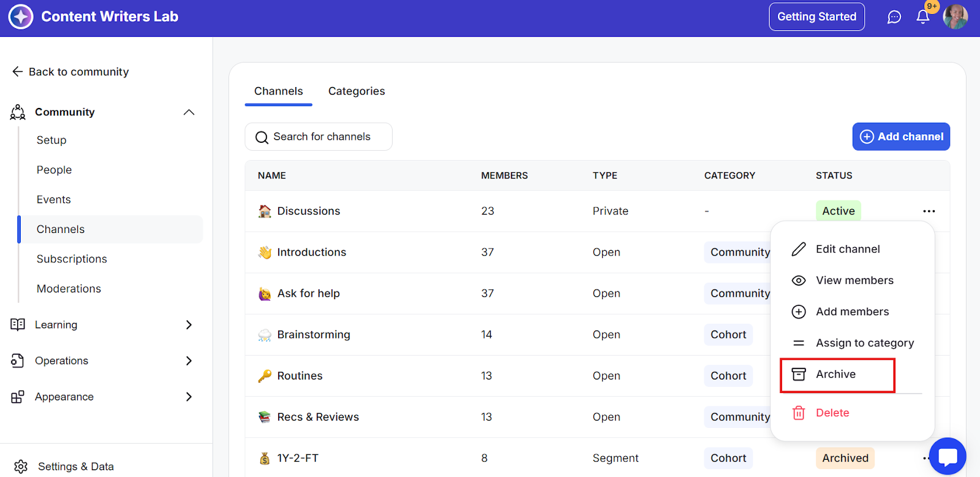
Task: Choose Archive from the menu
Action: (837, 375)
